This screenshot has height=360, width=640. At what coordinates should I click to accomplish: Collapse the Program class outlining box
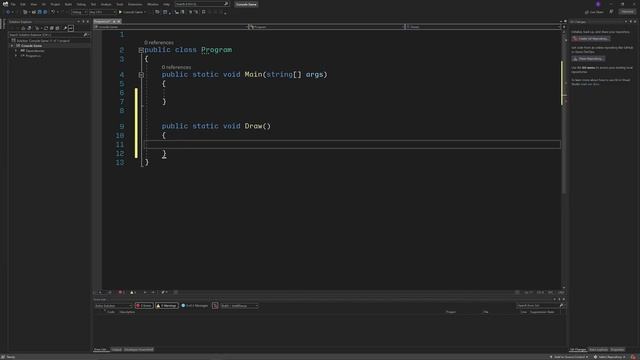[141, 50]
